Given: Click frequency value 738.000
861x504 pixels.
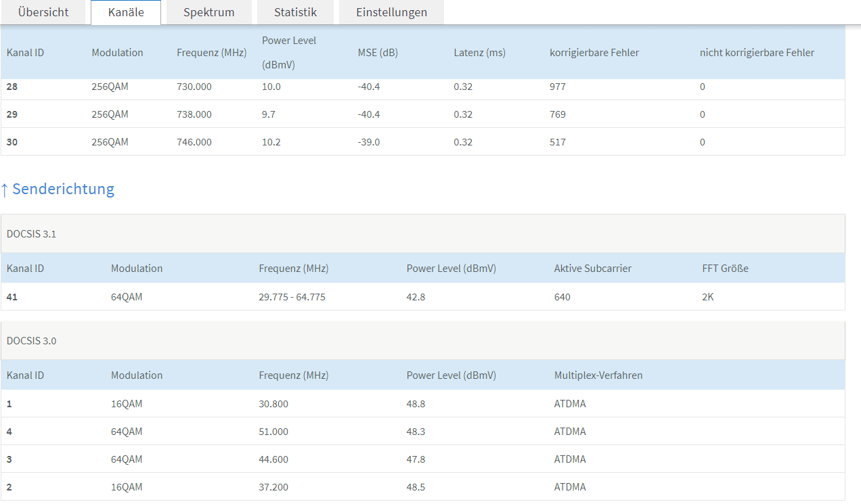Looking at the screenshot, I should pyautogui.click(x=194, y=114).
